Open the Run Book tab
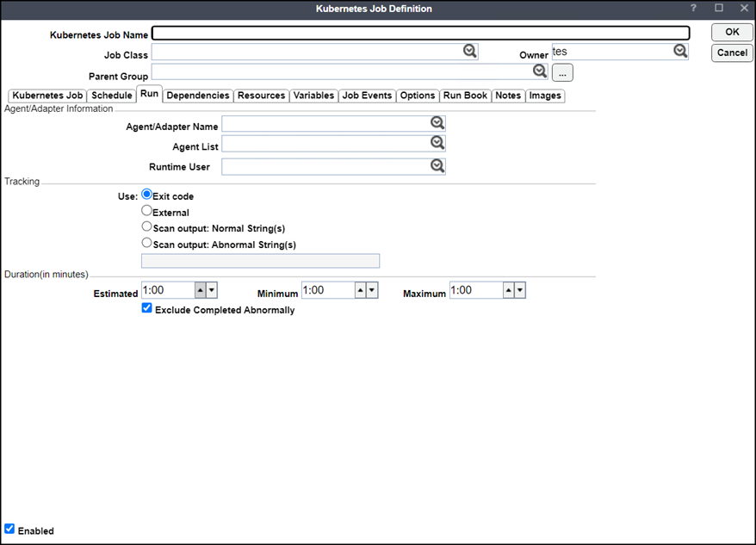The height and width of the screenshot is (545, 756). (465, 96)
